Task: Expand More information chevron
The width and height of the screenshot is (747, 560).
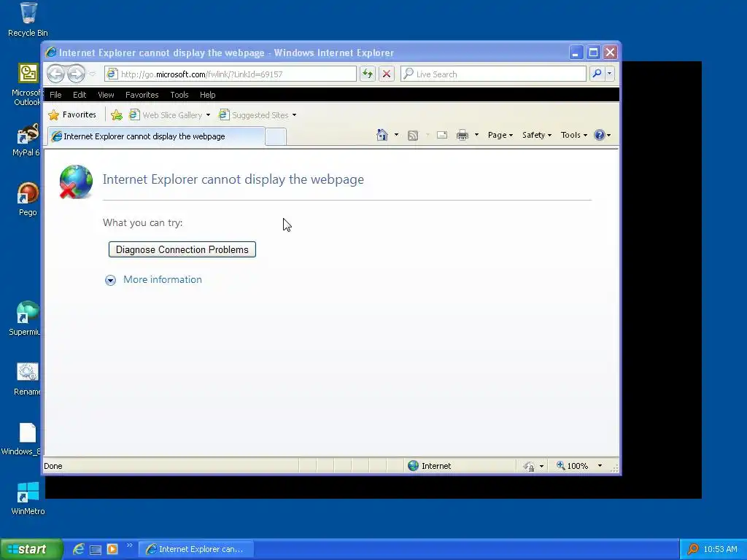Action: (110, 280)
